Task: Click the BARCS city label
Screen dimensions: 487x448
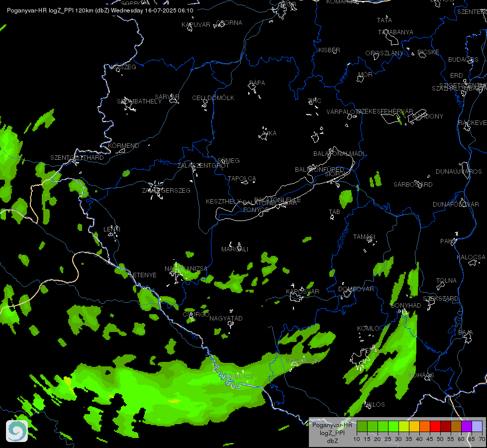Action: 243,376
